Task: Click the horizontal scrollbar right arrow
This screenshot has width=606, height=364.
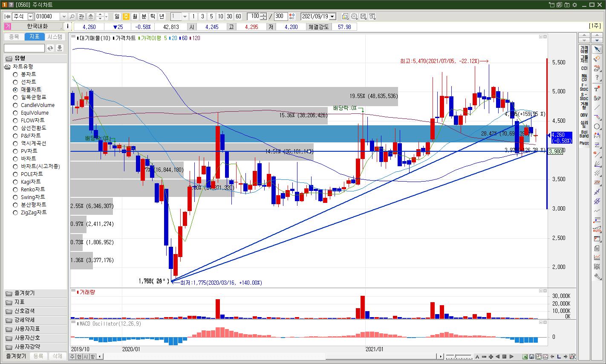Action: [441, 356]
